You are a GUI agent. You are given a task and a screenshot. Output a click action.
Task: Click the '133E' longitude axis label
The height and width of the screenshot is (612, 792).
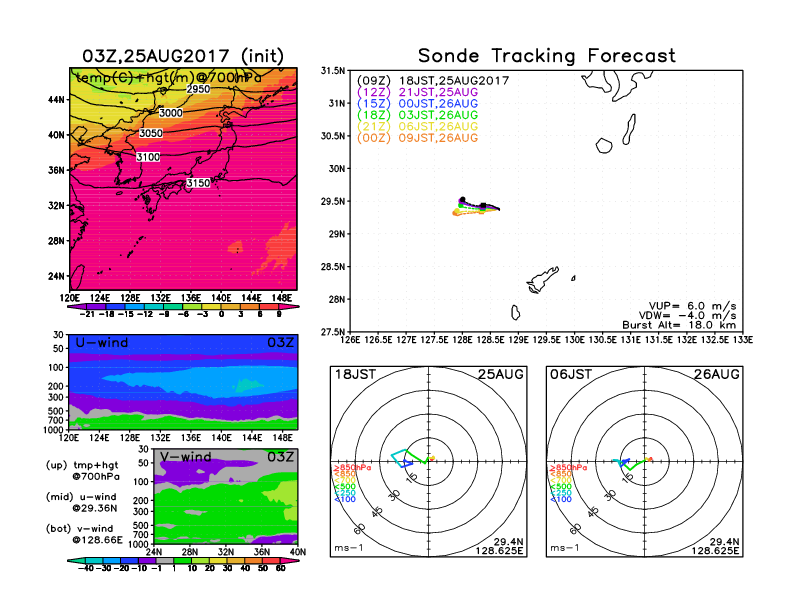click(x=742, y=339)
